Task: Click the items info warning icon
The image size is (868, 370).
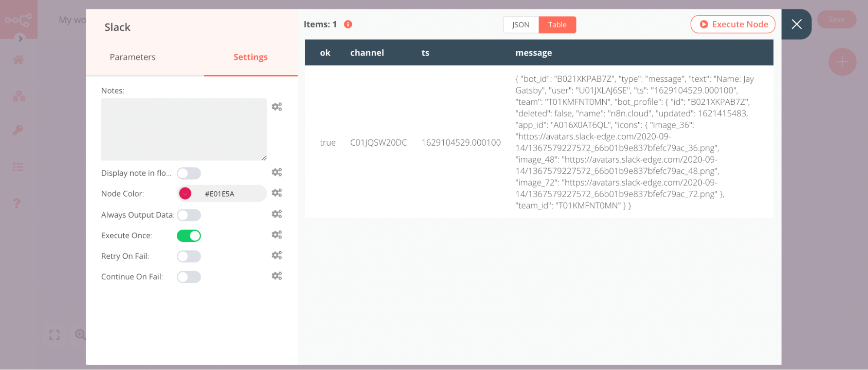Action: click(x=348, y=24)
